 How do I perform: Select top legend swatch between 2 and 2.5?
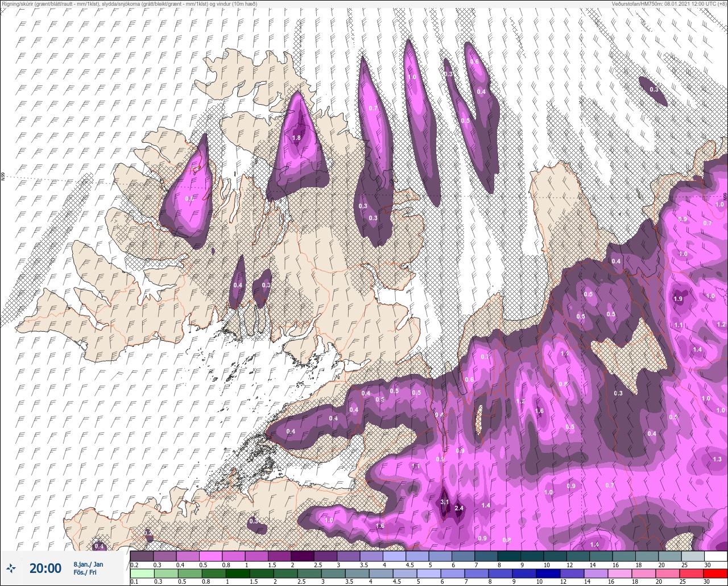[303, 555]
